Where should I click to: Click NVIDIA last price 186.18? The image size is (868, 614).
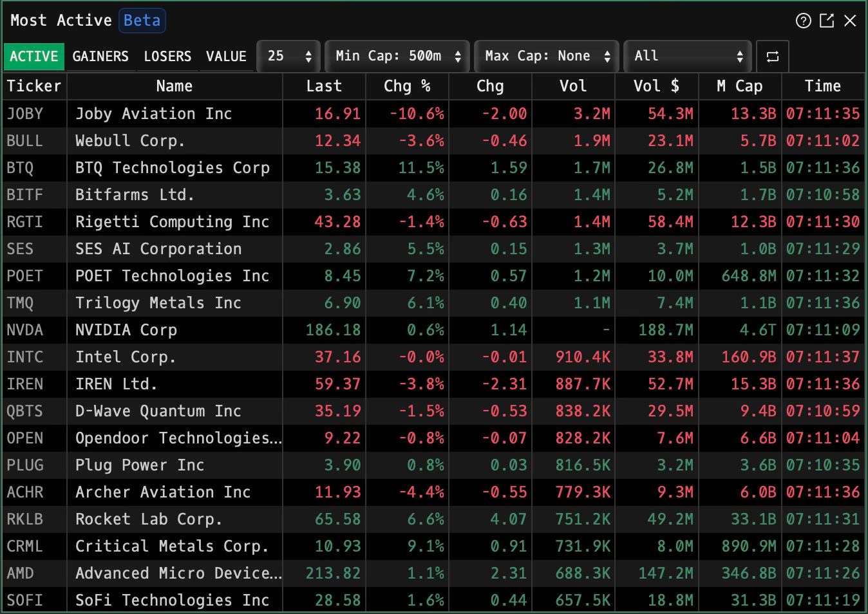pos(333,330)
